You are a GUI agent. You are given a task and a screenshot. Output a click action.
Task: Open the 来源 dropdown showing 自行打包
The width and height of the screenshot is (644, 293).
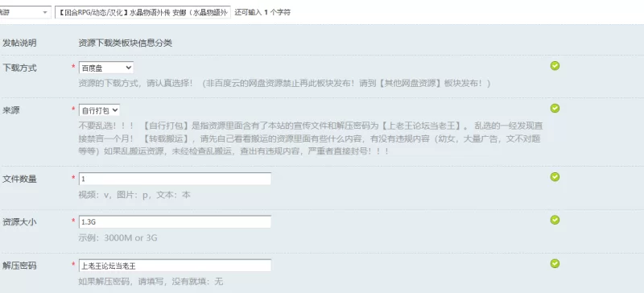pyautogui.click(x=99, y=110)
